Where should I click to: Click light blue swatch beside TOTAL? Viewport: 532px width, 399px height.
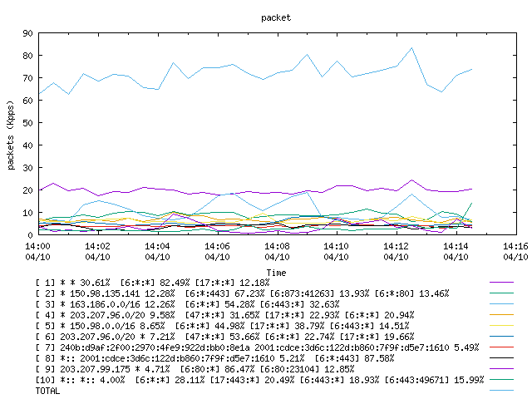[x=501, y=390]
